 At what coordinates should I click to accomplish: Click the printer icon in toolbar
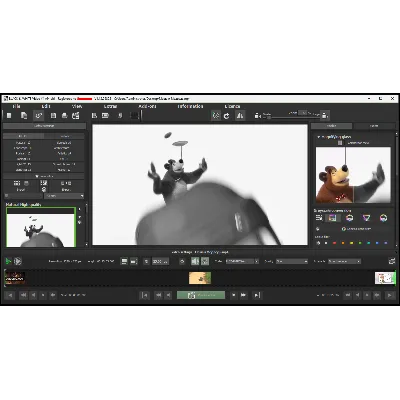click(x=65, y=115)
